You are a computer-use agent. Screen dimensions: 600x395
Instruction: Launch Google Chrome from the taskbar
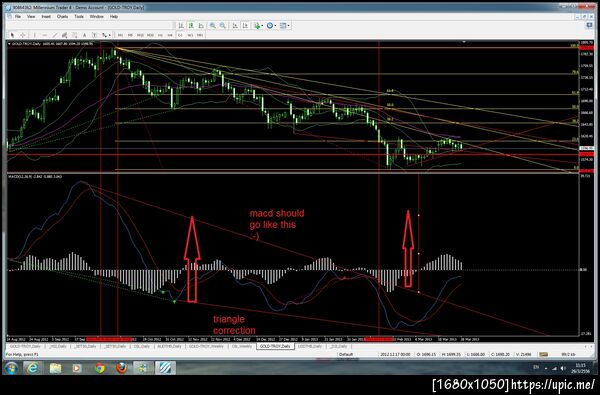pos(100,368)
